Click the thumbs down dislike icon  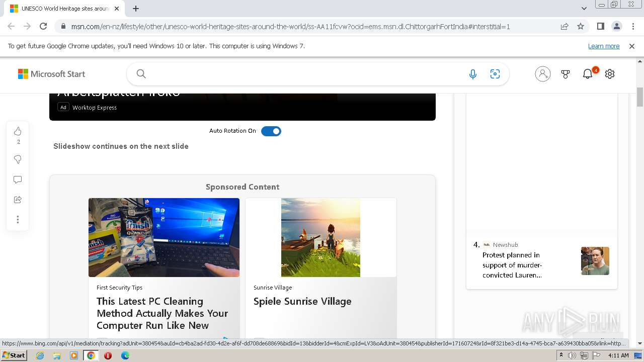[x=18, y=159]
